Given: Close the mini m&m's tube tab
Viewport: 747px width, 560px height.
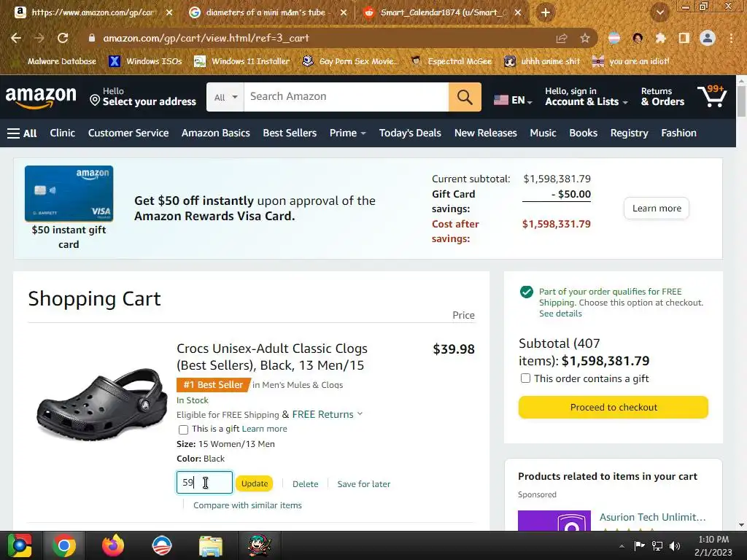Looking at the screenshot, I should click(x=344, y=13).
